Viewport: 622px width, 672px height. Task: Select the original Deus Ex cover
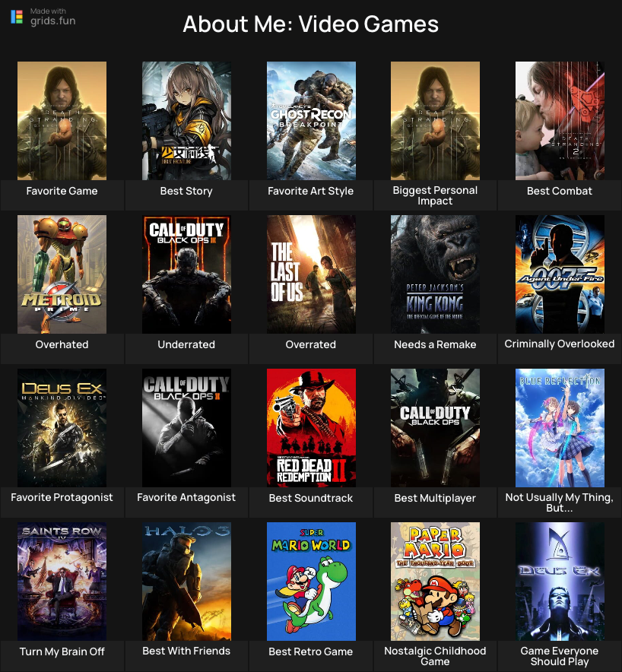point(560,581)
